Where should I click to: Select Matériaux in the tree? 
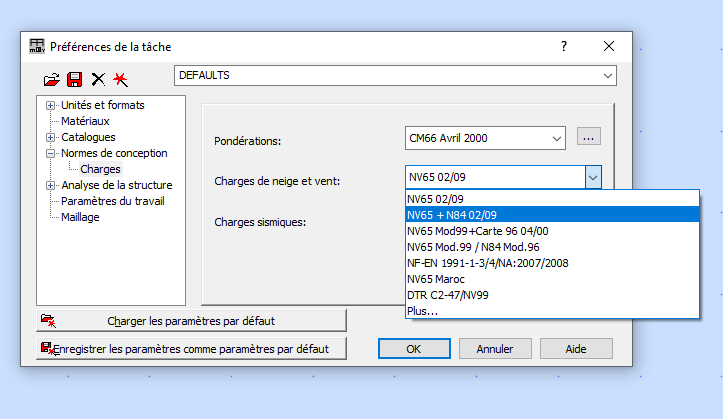85,121
